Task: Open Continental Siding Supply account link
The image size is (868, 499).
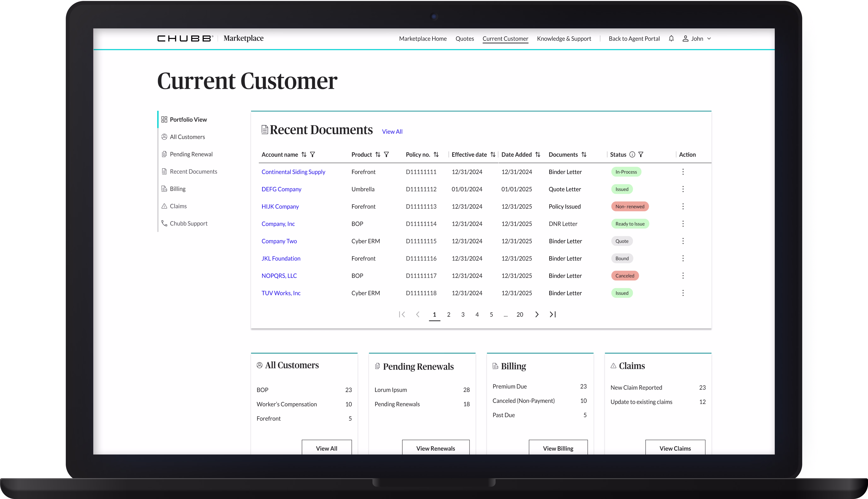Action: pos(293,172)
